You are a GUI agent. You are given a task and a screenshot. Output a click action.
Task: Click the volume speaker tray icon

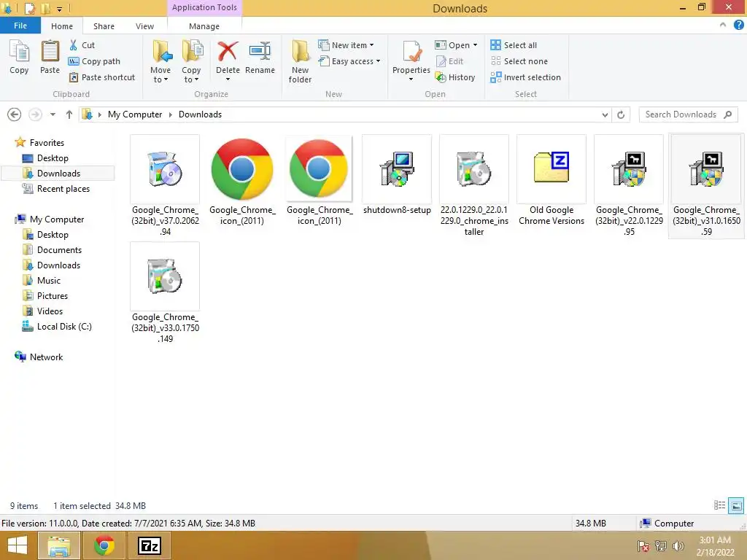coord(678,546)
